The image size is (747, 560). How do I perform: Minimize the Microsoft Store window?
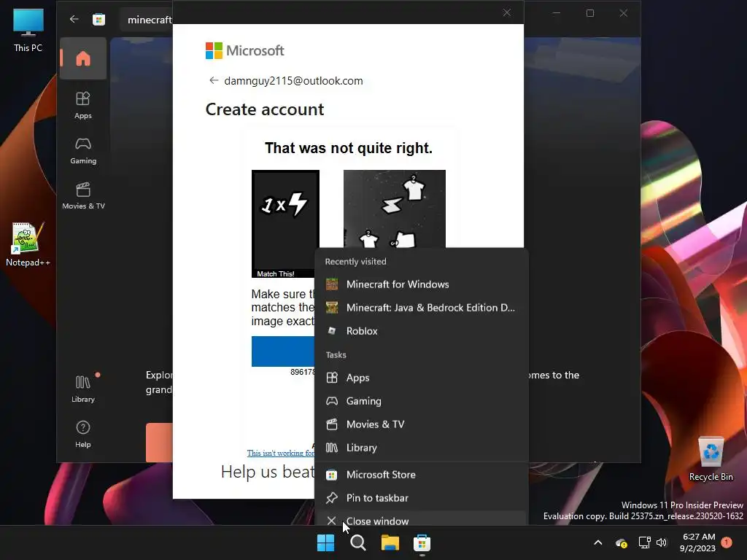tap(557, 13)
